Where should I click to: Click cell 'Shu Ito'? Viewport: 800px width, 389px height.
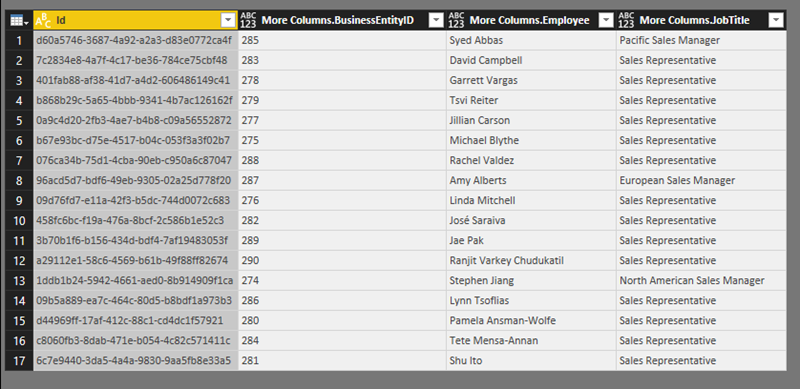tap(531, 360)
